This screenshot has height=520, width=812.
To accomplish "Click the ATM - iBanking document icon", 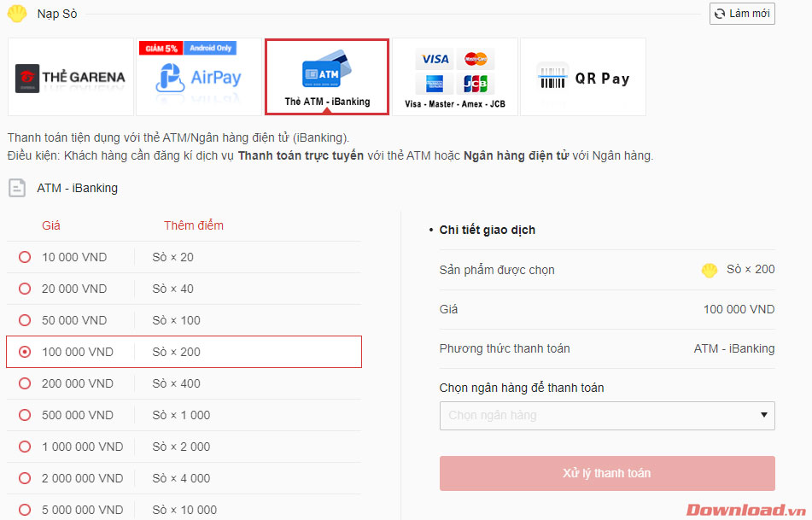I will [17, 188].
